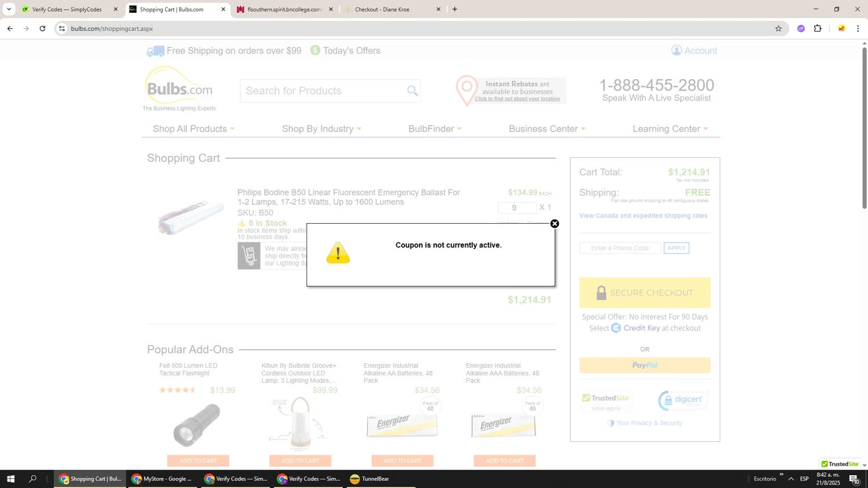This screenshot has height=488, width=868.
Task: Open the tab search dropdown arrow
Action: (x=9, y=9)
